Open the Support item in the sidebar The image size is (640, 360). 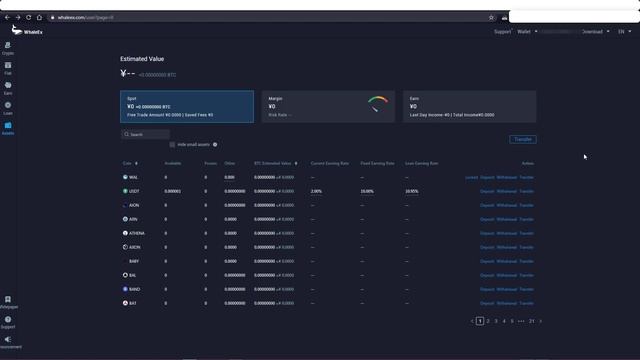8,322
